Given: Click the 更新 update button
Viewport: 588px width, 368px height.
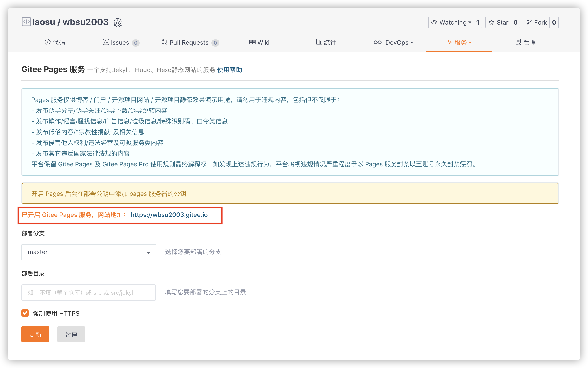Looking at the screenshot, I should point(35,334).
